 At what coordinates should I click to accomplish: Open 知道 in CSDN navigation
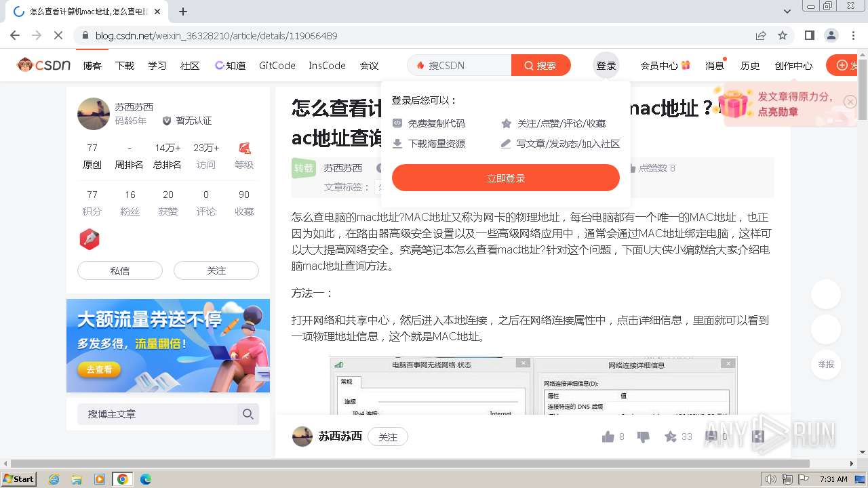[231, 66]
